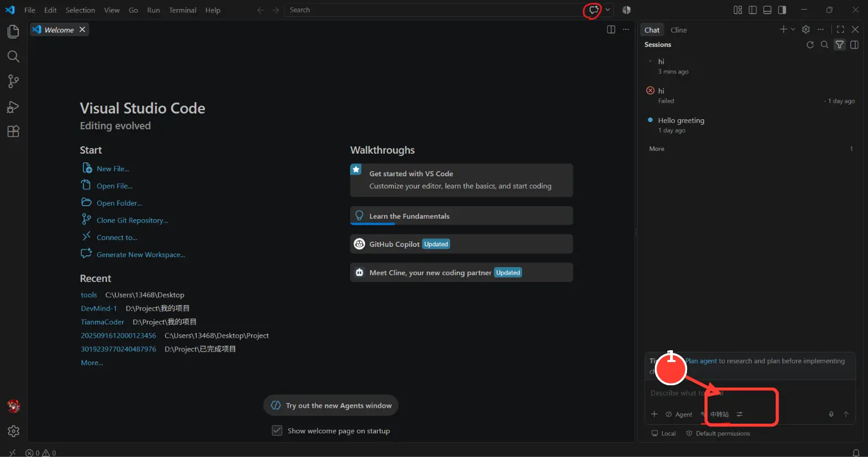
Task: Click the Open Folder... link
Action: click(x=119, y=203)
